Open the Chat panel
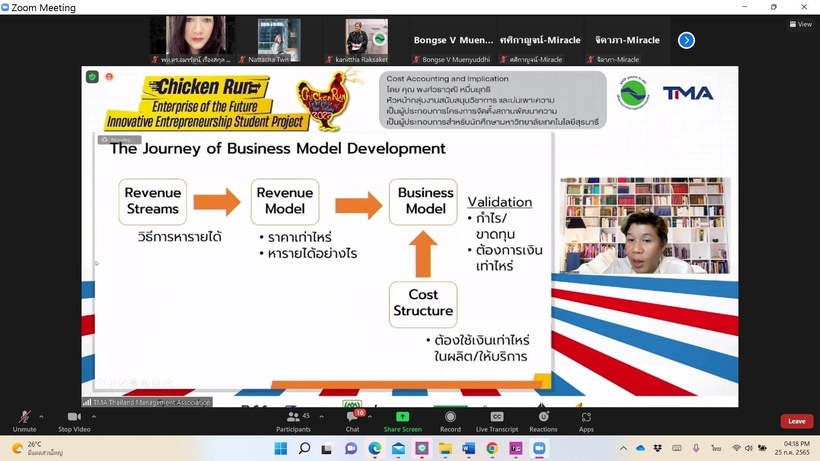Image resolution: width=820 pixels, height=461 pixels. click(353, 421)
